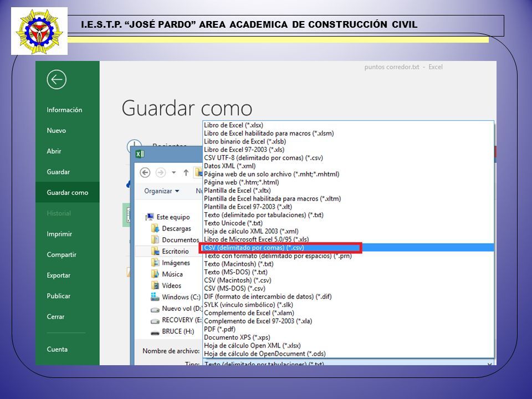Select Escritorio in navigation tree

point(175,251)
